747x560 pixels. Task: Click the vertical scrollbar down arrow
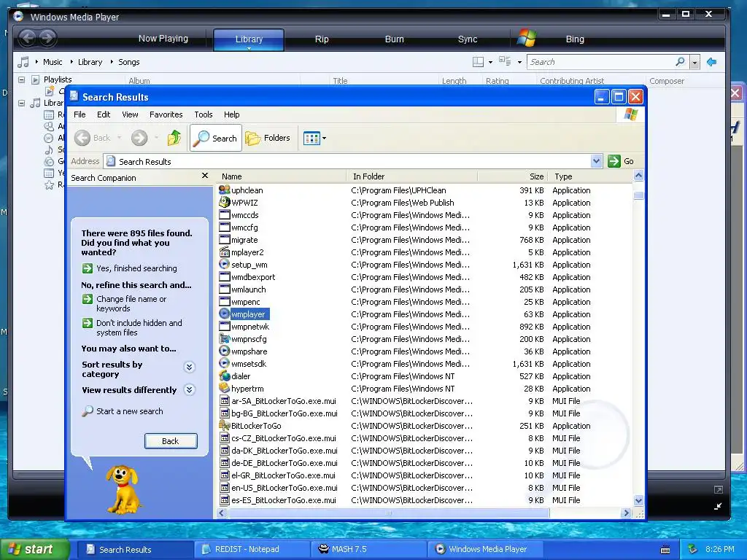638,500
